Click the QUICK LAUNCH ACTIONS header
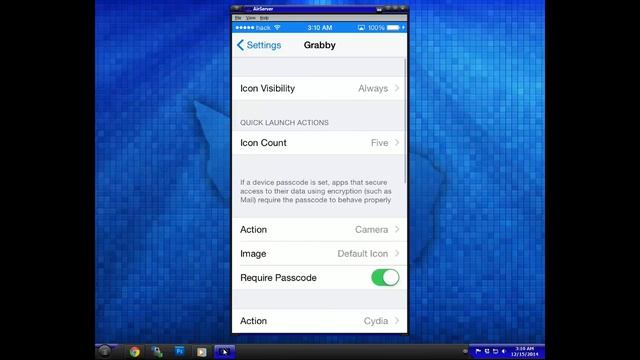640x360 pixels. pos(284,122)
